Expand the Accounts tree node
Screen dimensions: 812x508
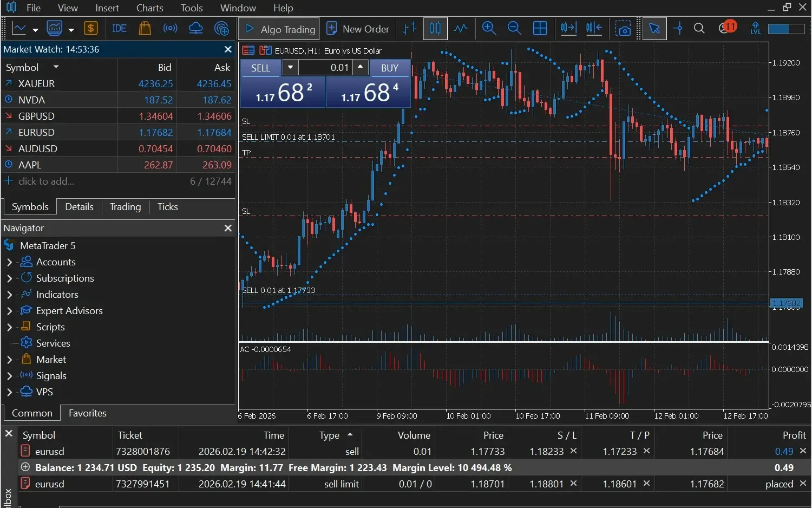pos(9,262)
